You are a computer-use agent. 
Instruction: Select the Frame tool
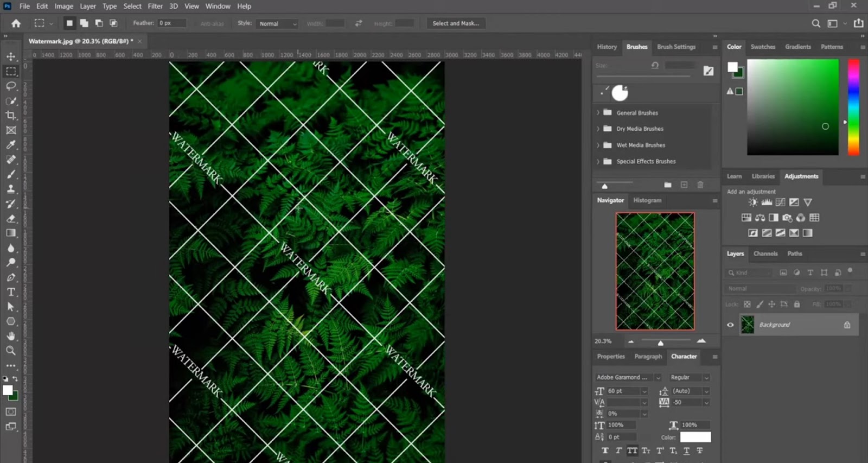pyautogui.click(x=11, y=130)
